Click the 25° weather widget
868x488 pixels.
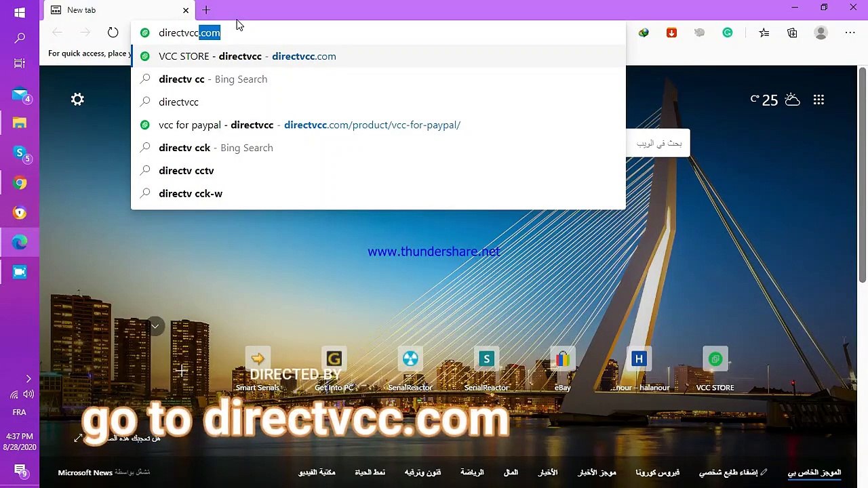(775, 100)
